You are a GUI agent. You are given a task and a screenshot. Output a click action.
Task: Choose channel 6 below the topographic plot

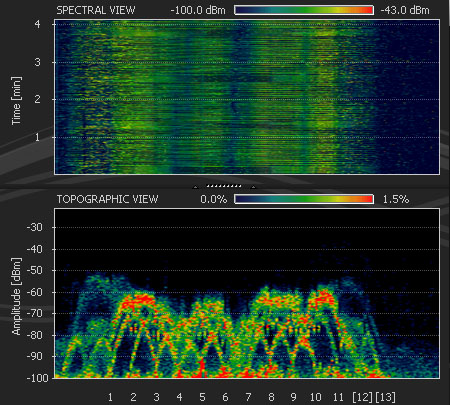pos(225,397)
